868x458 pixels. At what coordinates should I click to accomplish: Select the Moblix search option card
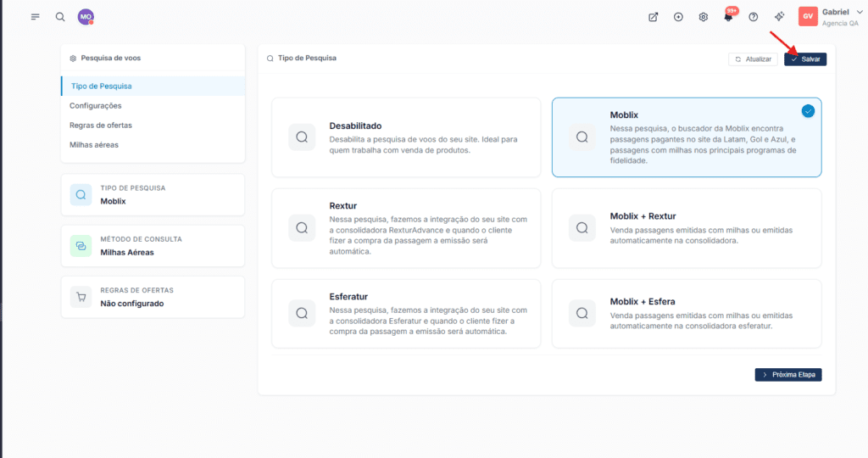(687, 137)
